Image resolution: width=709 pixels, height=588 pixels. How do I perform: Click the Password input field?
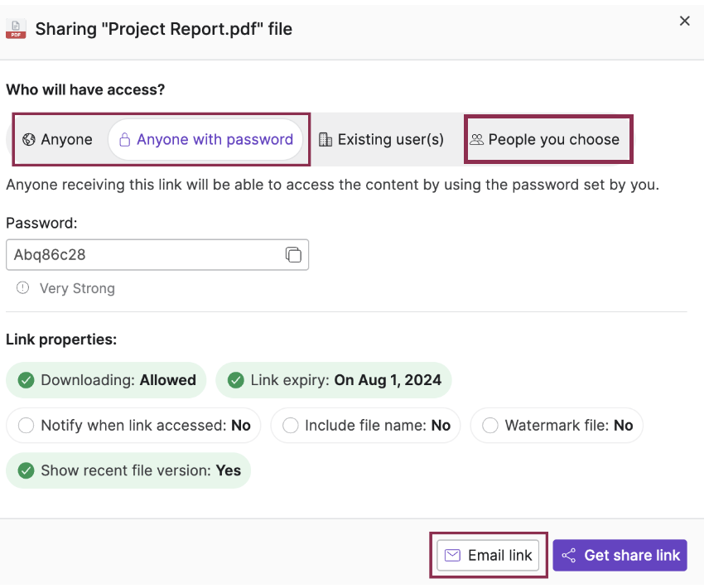[157, 255]
